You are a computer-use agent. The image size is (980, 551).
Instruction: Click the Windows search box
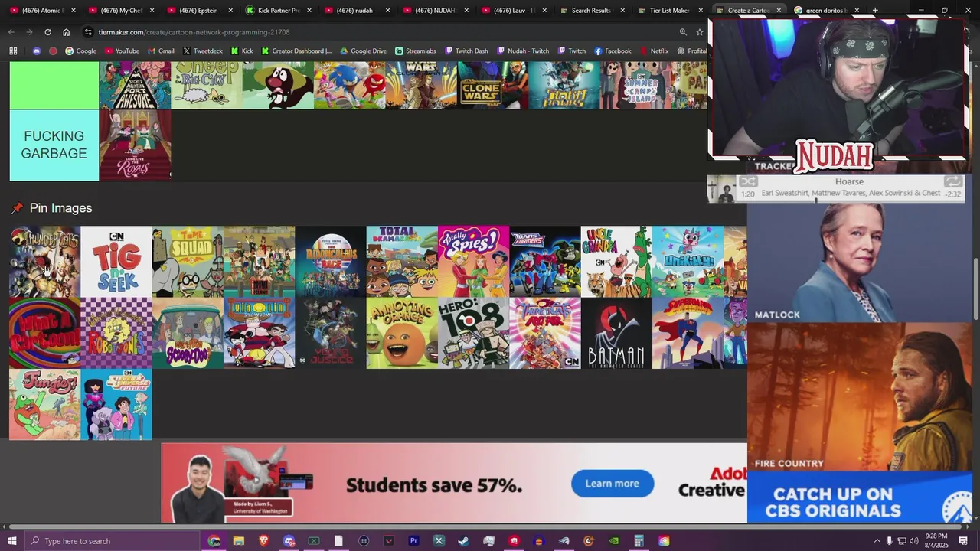click(112, 541)
